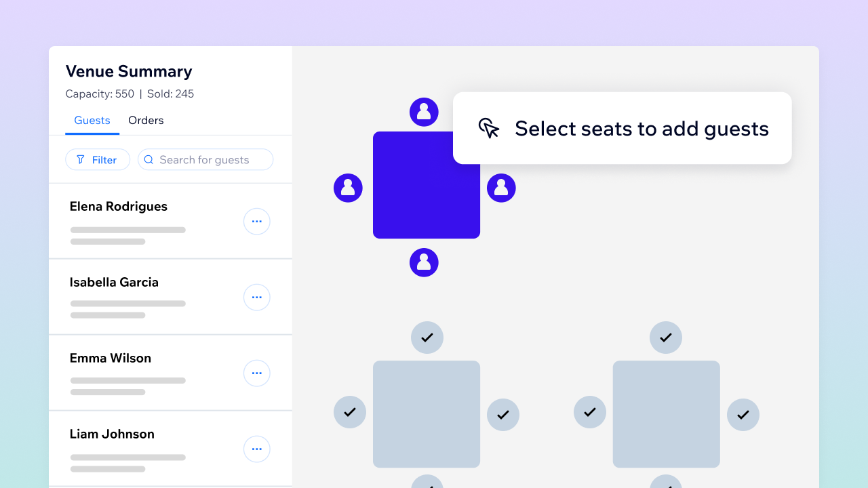This screenshot has height=488, width=868.
Task: Dismiss the Select seats to add guests tooltip
Action: tap(622, 128)
